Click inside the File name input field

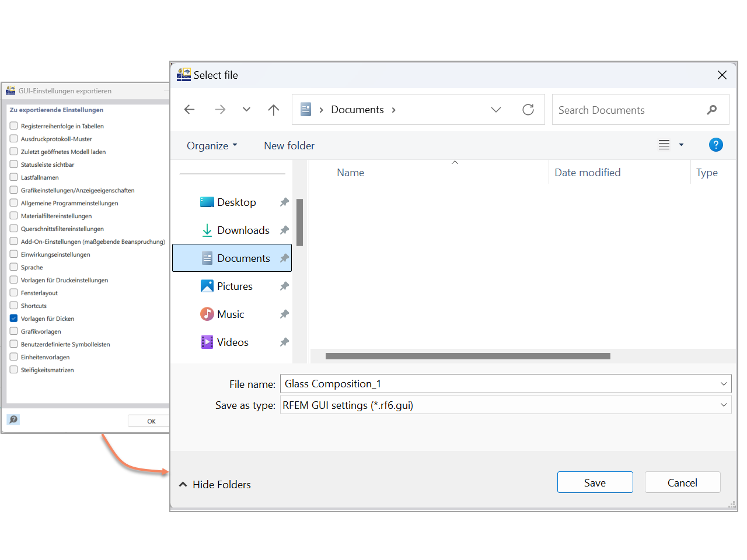pos(467,383)
